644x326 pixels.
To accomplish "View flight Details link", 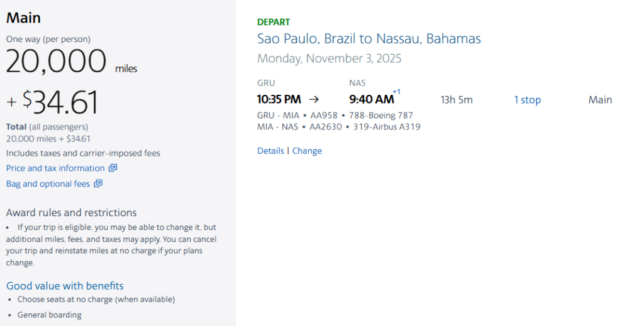I will (x=270, y=151).
